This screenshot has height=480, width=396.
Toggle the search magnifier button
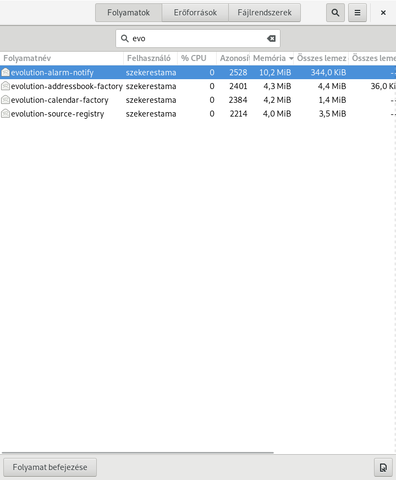click(335, 13)
